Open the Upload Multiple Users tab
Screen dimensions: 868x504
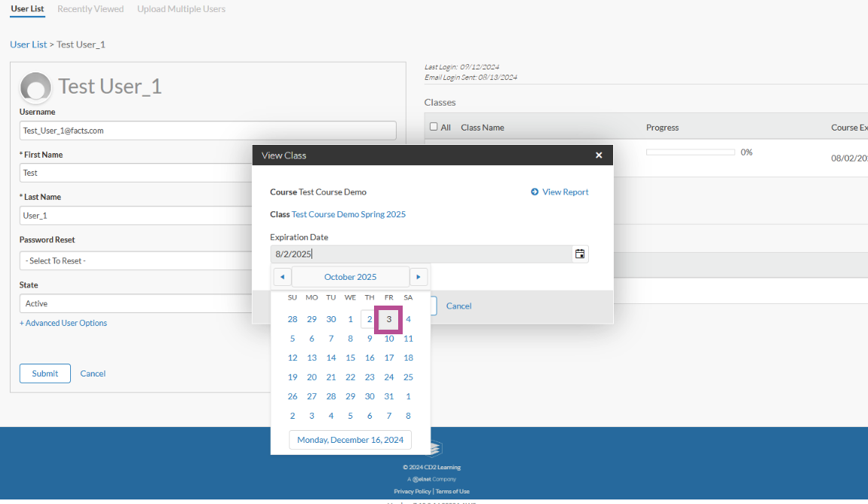tap(181, 9)
